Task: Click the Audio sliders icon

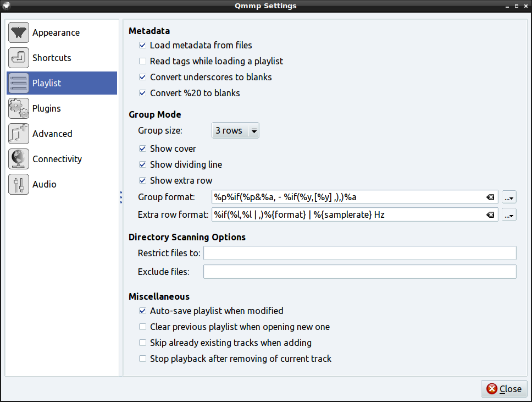Action: (x=19, y=185)
